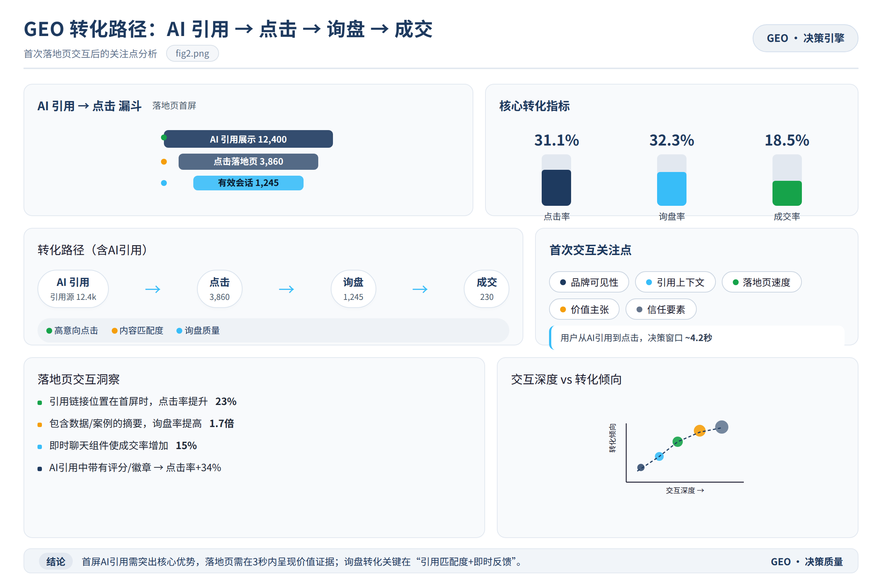Click the 核心转化指标 heading
The image size is (882, 588).
coord(534,106)
